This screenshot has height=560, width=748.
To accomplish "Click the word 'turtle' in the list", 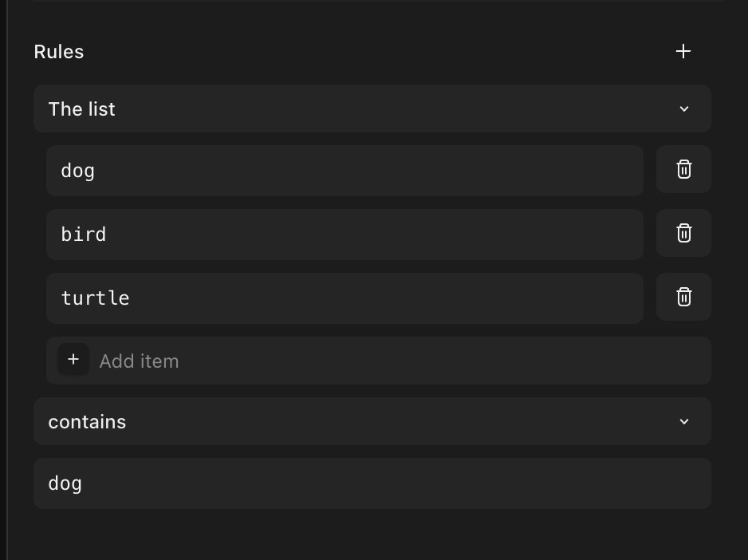I will point(95,298).
